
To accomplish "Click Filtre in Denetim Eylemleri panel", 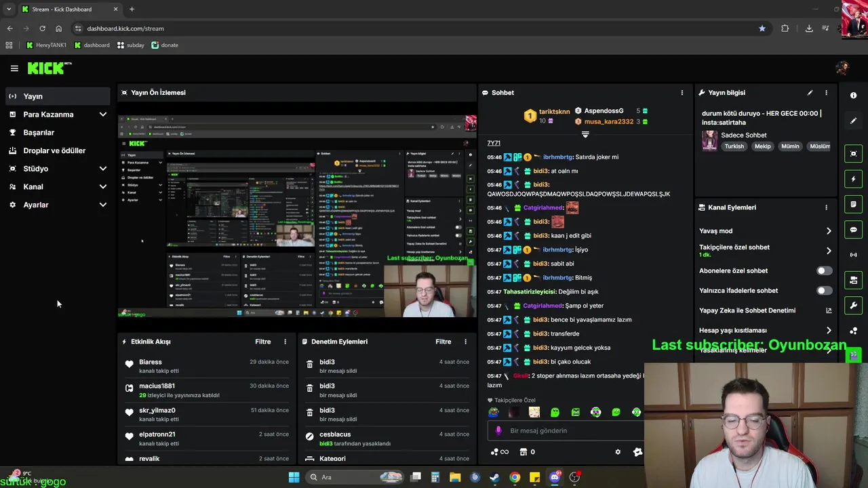I will click(x=443, y=342).
